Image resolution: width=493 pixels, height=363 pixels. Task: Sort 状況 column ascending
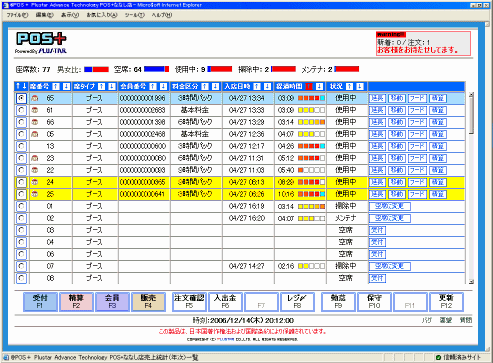[x=349, y=87]
